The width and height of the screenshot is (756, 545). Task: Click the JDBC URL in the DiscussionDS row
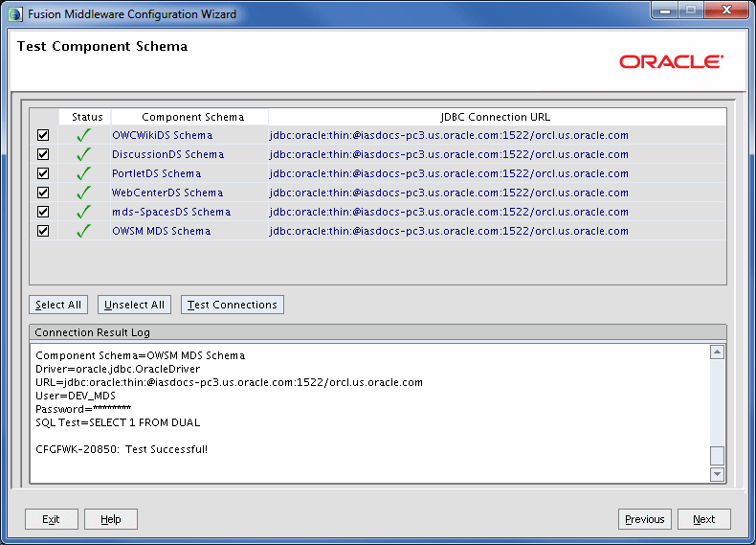[449, 154]
